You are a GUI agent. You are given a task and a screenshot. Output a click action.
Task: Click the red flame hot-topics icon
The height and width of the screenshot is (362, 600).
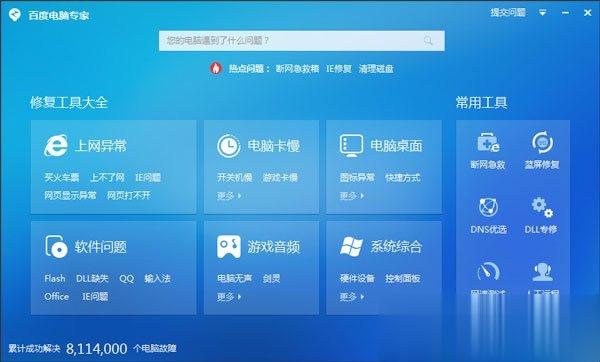(216, 68)
